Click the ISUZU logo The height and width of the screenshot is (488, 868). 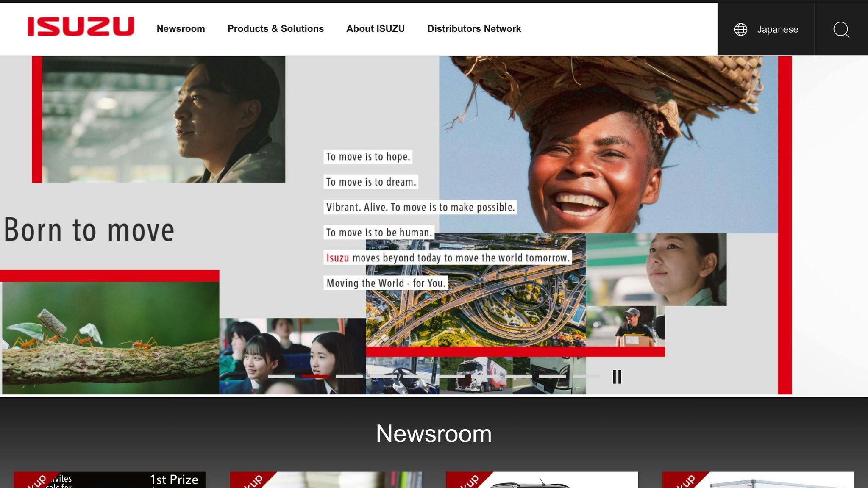point(81,27)
